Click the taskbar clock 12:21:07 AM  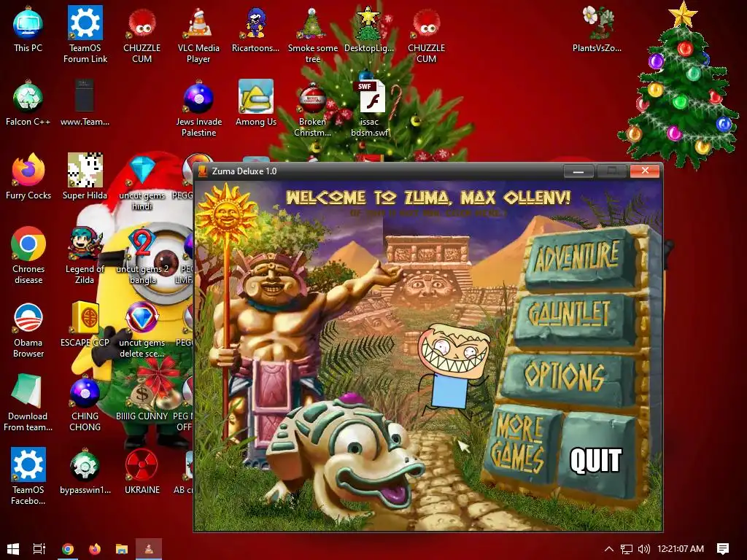point(681,548)
